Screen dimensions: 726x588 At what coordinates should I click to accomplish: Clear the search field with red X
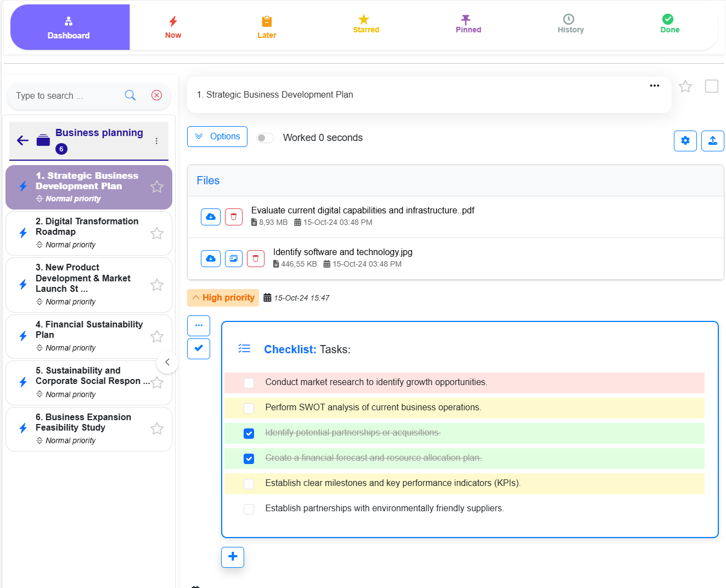point(156,95)
